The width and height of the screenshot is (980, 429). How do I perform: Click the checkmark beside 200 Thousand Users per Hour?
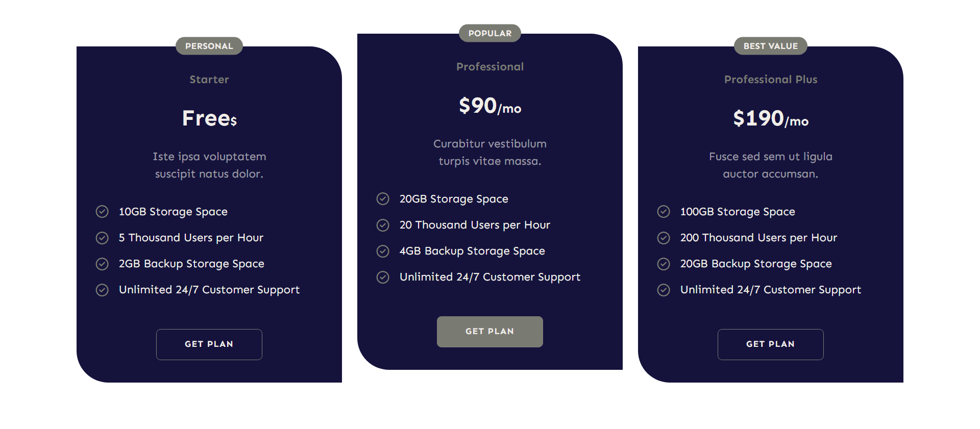pos(663,238)
